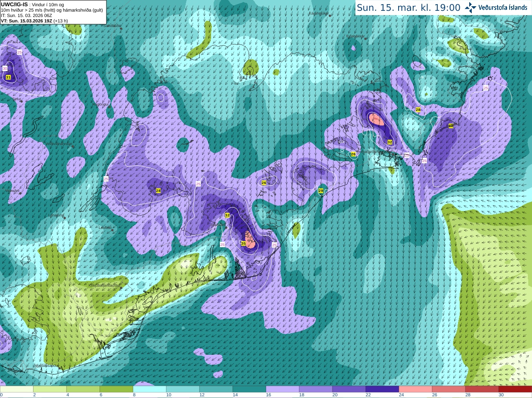This screenshot has height=398, width=532.
Task: Click the legend swatch between 24 and 26
Action: [x=416, y=389]
